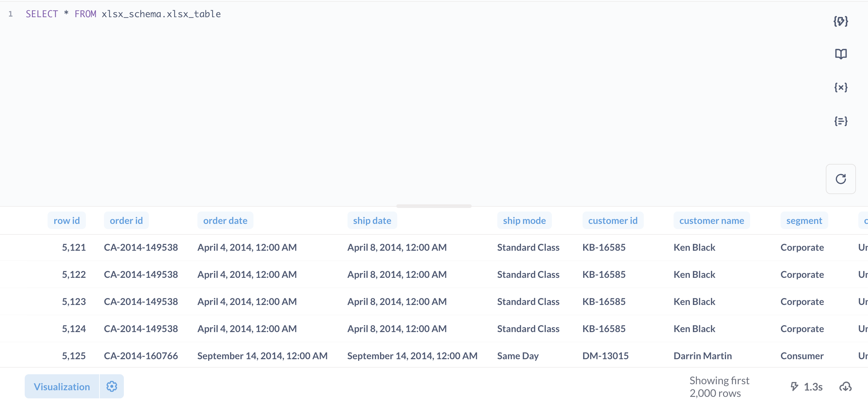Click the customer id column header
This screenshot has height=405, width=868.
pyautogui.click(x=613, y=221)
